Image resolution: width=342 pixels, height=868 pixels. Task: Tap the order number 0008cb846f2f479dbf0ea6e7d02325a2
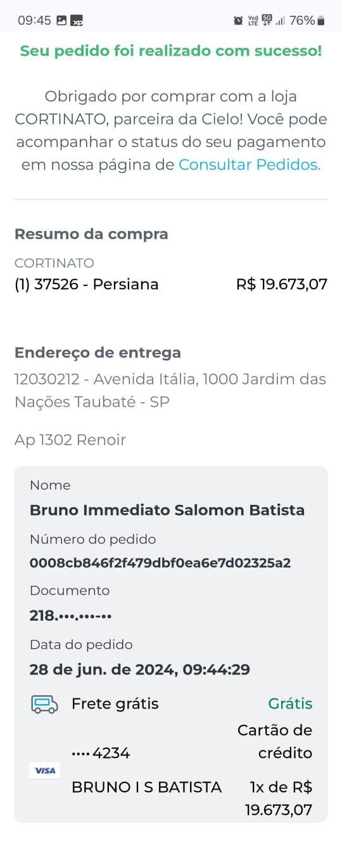(x=160, y=562)
